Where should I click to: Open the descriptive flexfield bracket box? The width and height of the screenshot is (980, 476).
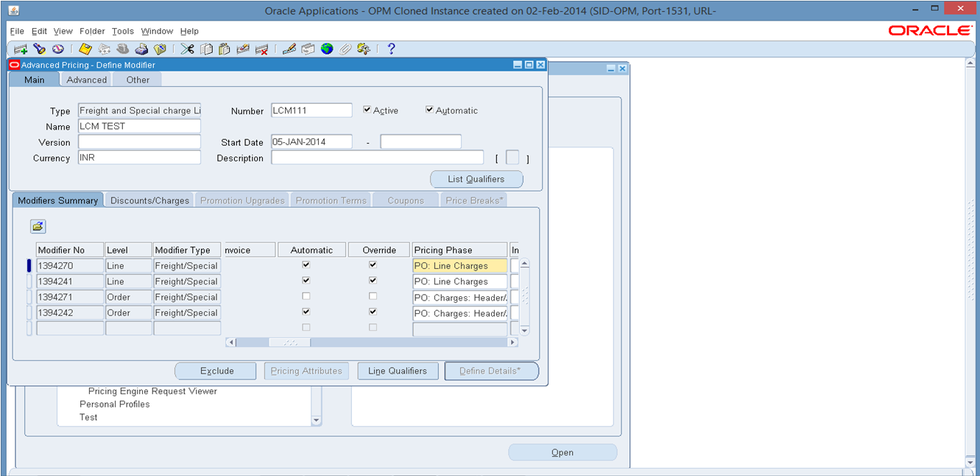tap(512, 158)
